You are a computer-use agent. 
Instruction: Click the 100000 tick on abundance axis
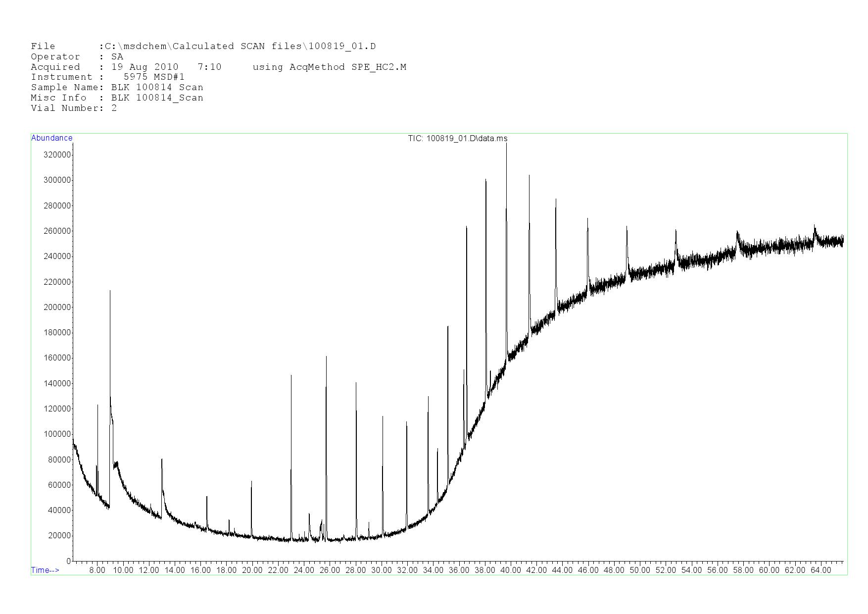57,434
